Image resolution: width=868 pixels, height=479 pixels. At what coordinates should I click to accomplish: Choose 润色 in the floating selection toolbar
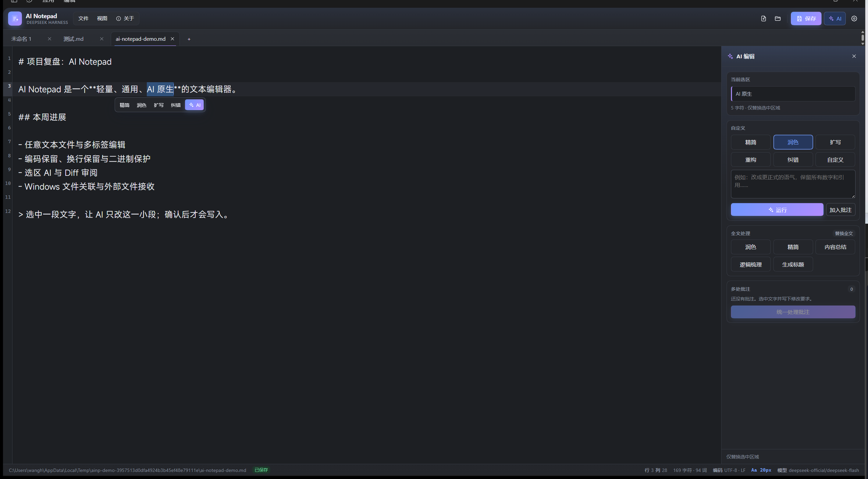point(141,105)
